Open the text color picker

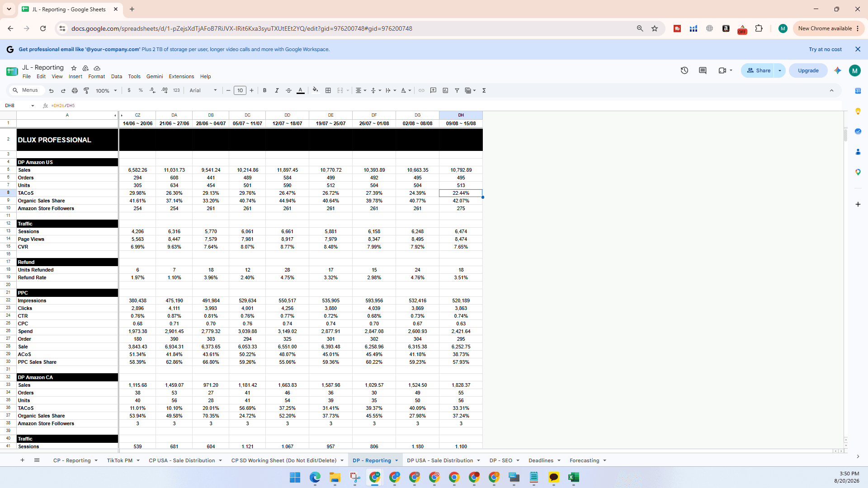[301, 90]
